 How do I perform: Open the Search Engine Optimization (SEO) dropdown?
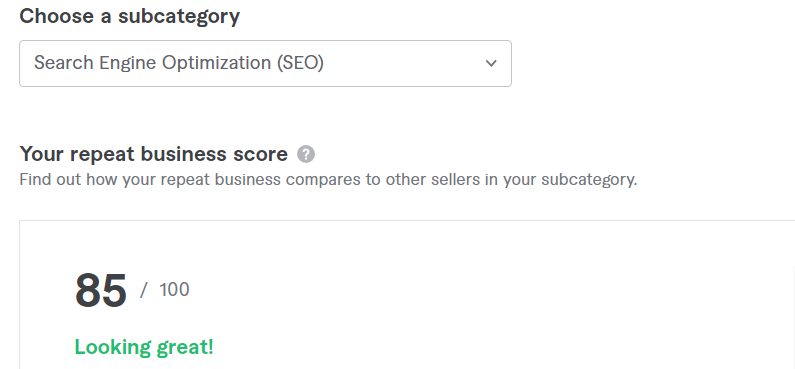(265, 63)
